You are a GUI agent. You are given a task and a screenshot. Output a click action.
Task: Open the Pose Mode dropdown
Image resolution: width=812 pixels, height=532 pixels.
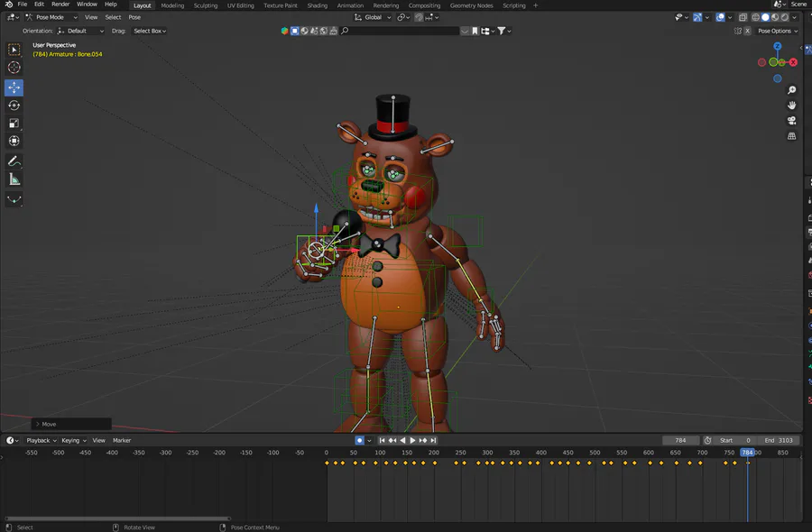51,17
